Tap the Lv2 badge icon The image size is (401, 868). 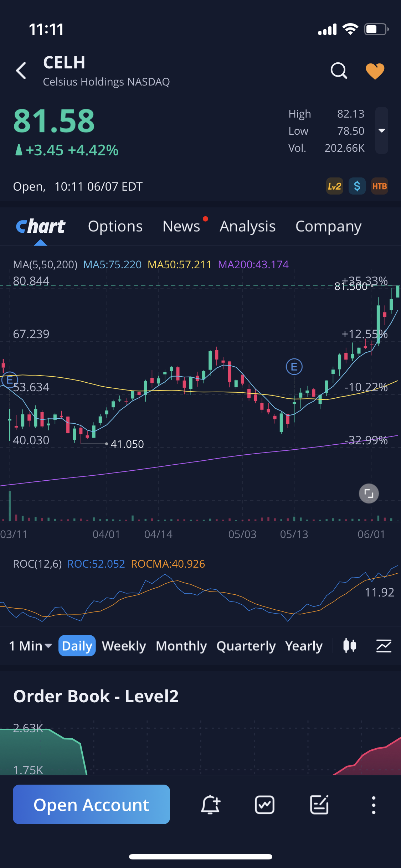pos(334,186)
